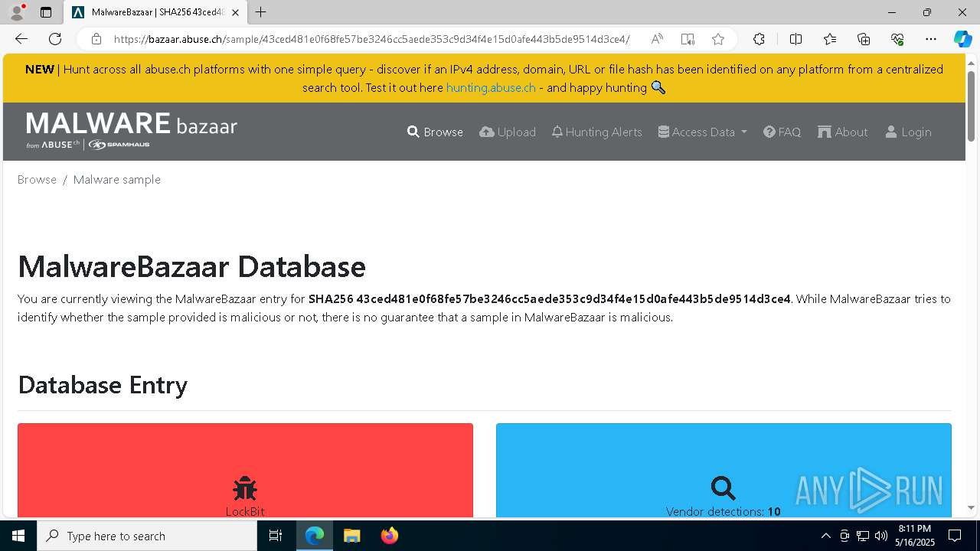Open Copilot sidebar
The height and width of the screenshot is (551, 980).
coord(962,39)
